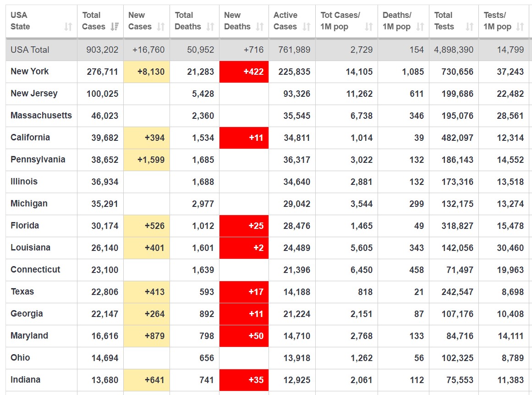Select the California row label
Viewport: 532px width, 395px height.
(30, 138)
